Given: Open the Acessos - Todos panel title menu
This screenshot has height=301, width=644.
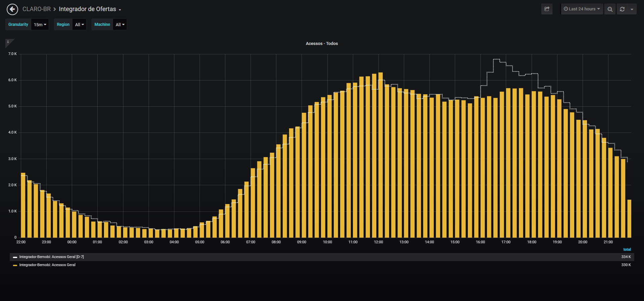Looking at the screenshot, I should pos(322,44).
